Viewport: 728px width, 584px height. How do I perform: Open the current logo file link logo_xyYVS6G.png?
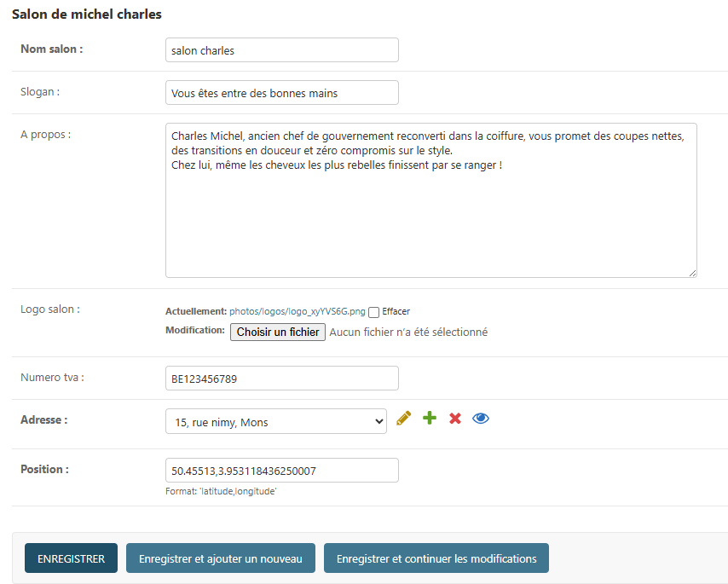point(297,312)
